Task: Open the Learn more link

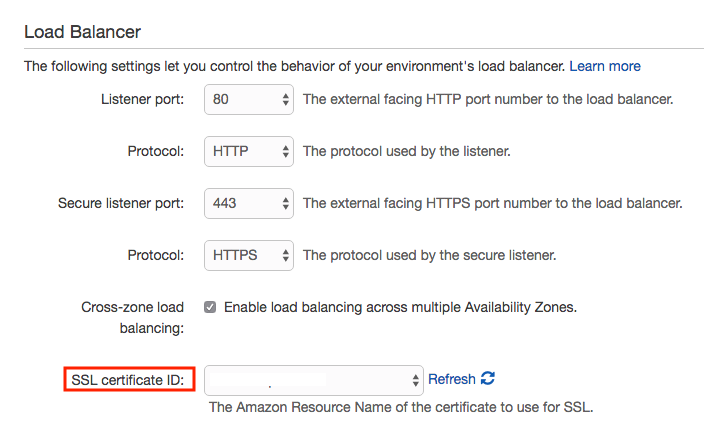Action: click(x=605, y=66)
